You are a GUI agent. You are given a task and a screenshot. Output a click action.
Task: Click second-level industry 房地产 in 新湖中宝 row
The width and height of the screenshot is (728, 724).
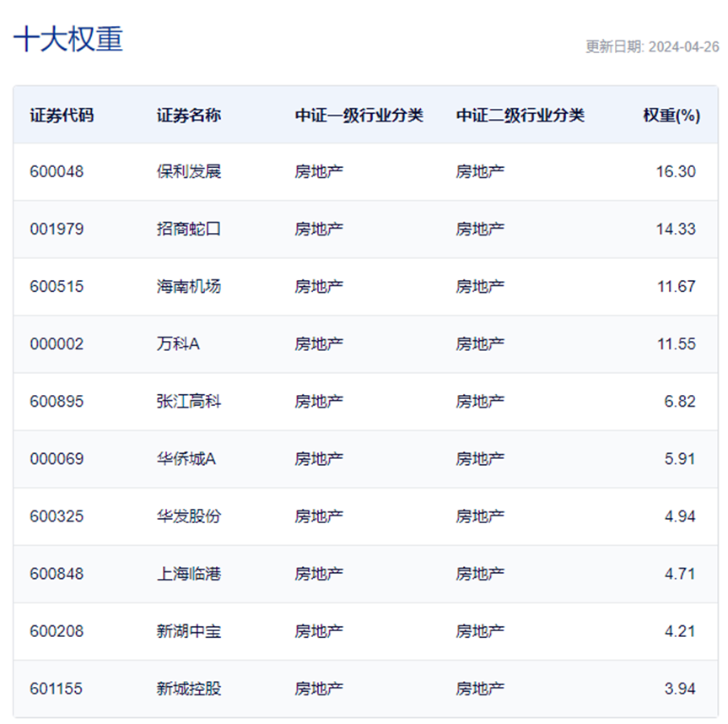480,631
